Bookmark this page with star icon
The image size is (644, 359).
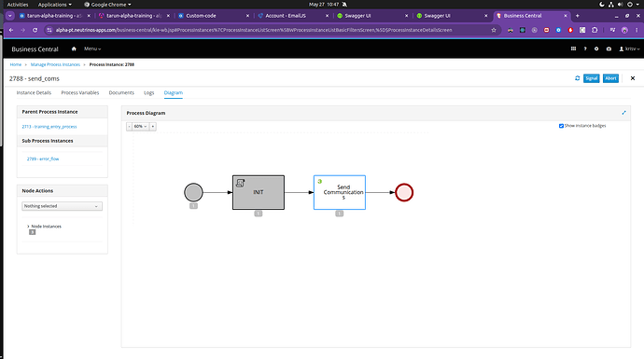(494, 30)
